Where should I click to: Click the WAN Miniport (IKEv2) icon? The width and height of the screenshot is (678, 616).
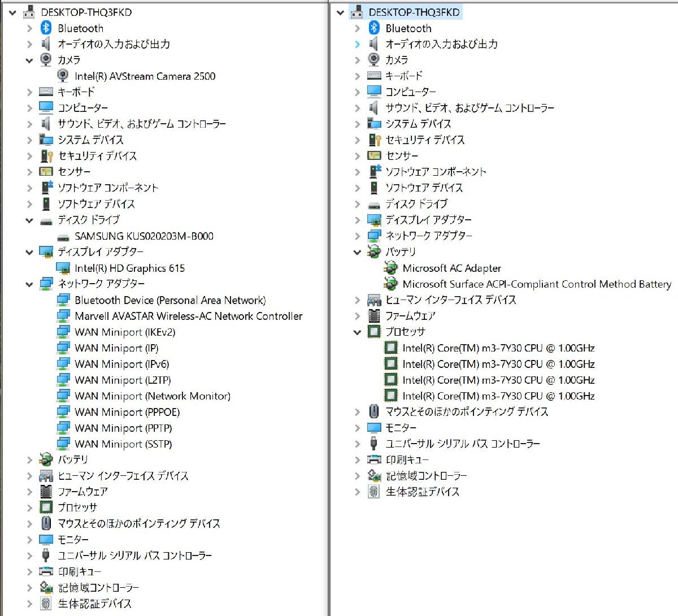tap(63, 332)
